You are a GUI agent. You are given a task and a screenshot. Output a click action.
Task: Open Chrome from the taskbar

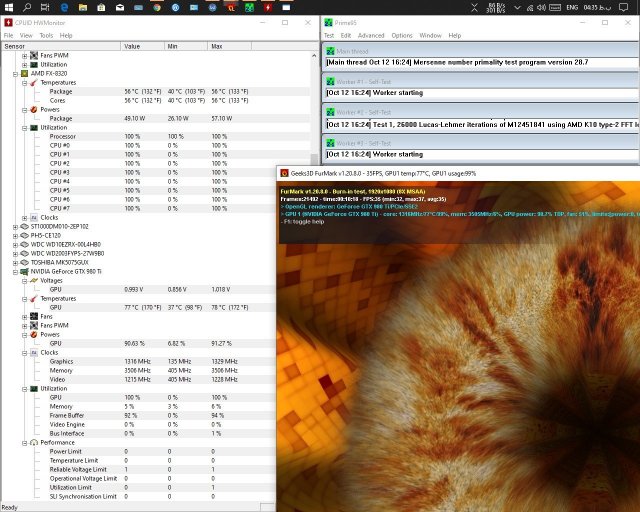coord(158,8)
